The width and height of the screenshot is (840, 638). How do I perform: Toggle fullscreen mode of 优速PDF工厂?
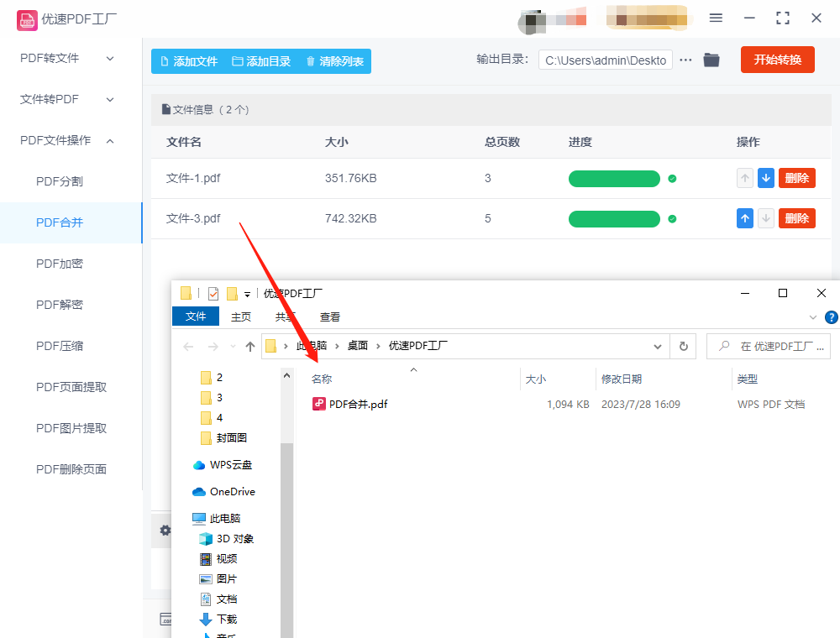tap(783, 18)
